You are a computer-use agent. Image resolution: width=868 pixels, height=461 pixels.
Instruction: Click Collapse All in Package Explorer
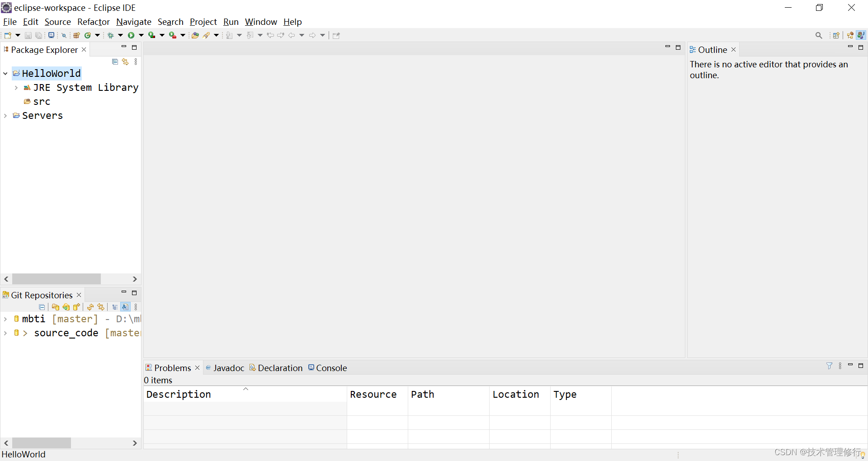[115, 62]
